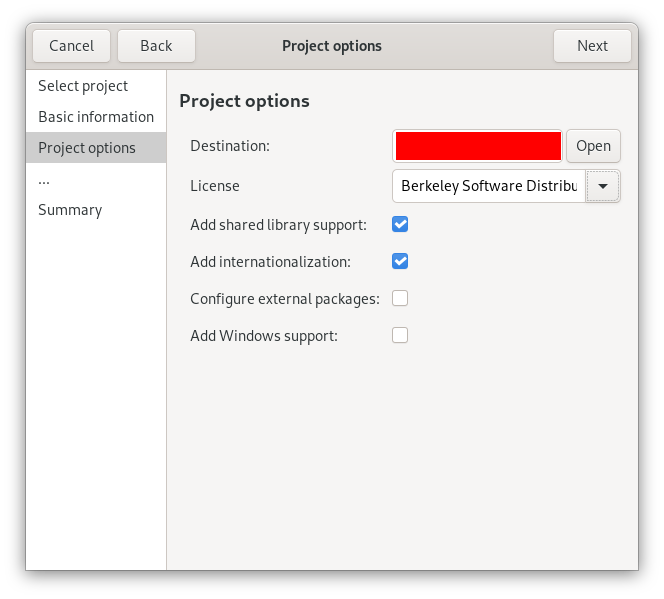
Task: Go Back to previous page
Action: point(156,45)
